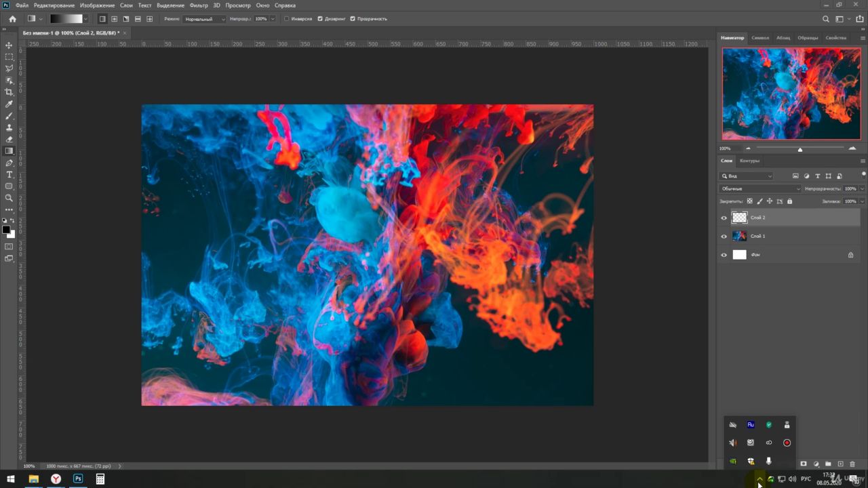Filter layers by type layer icon

pos(817,176)
